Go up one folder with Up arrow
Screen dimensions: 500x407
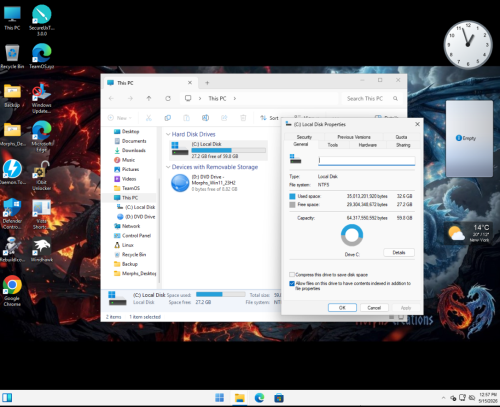pos(149,98)
